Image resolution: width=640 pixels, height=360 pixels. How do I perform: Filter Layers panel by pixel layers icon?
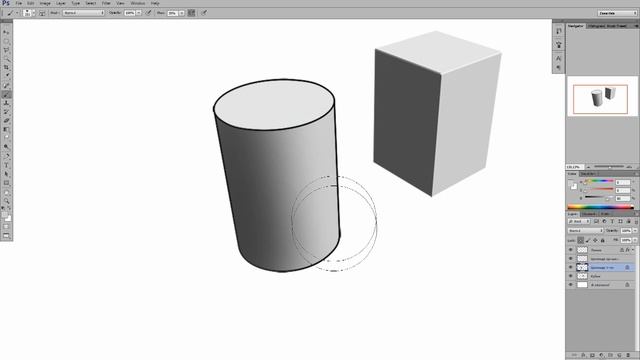tap(596, 221)
